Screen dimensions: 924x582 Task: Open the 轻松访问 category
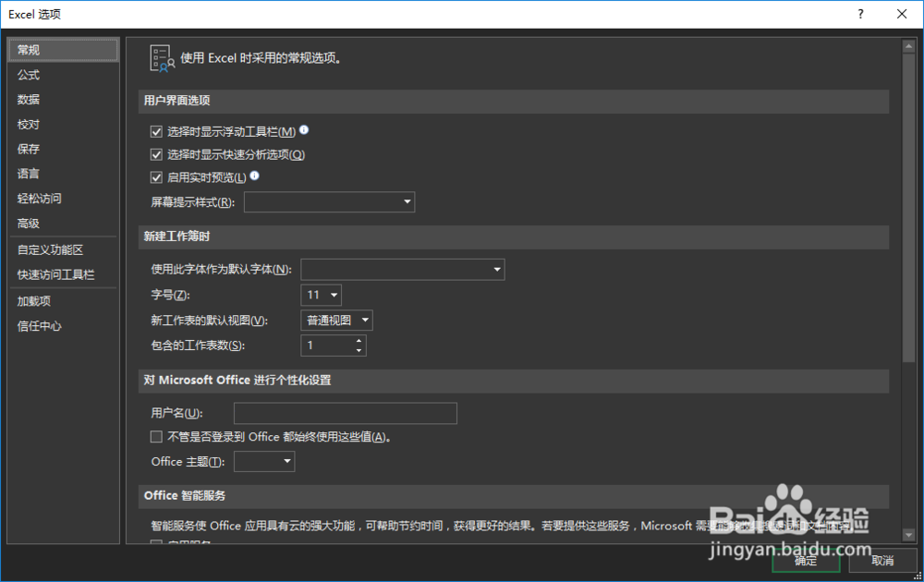[x=63, y=199]
